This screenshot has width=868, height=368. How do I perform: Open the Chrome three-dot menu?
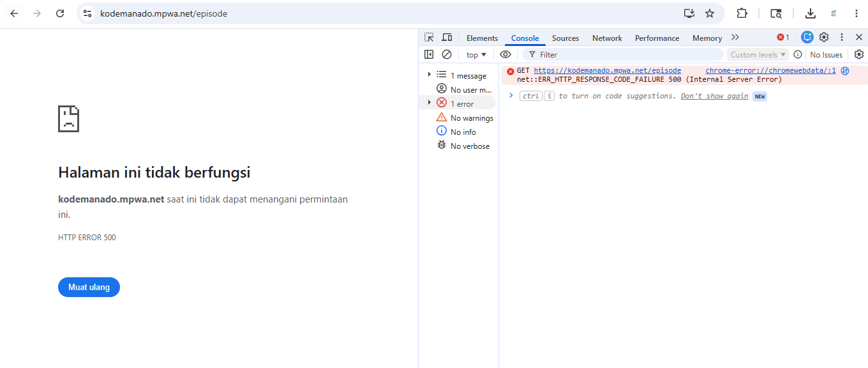click(x=857, y=13)
